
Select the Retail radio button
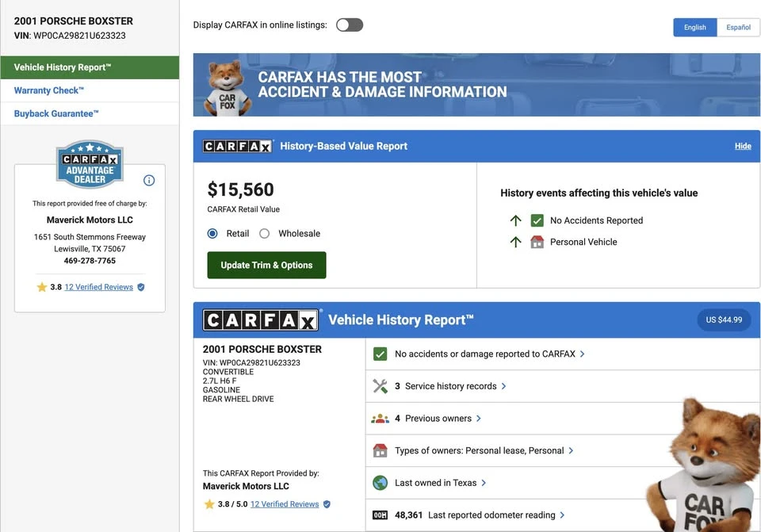tap(212, 233)
